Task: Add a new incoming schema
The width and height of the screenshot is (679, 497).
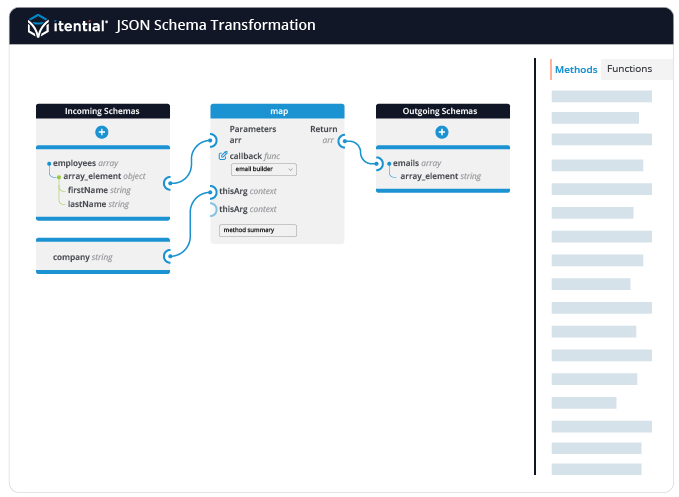Action: pyautogui.click(x=102, y=132)
